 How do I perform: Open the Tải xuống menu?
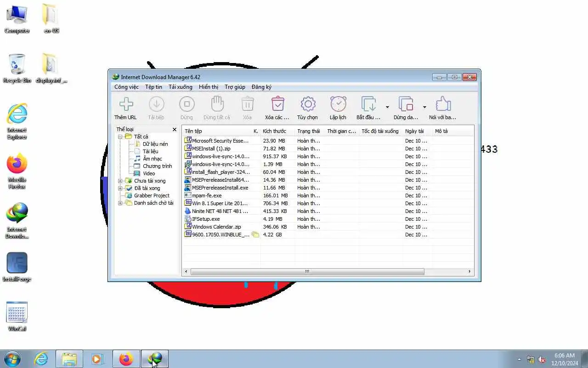[x=181, y=87]
